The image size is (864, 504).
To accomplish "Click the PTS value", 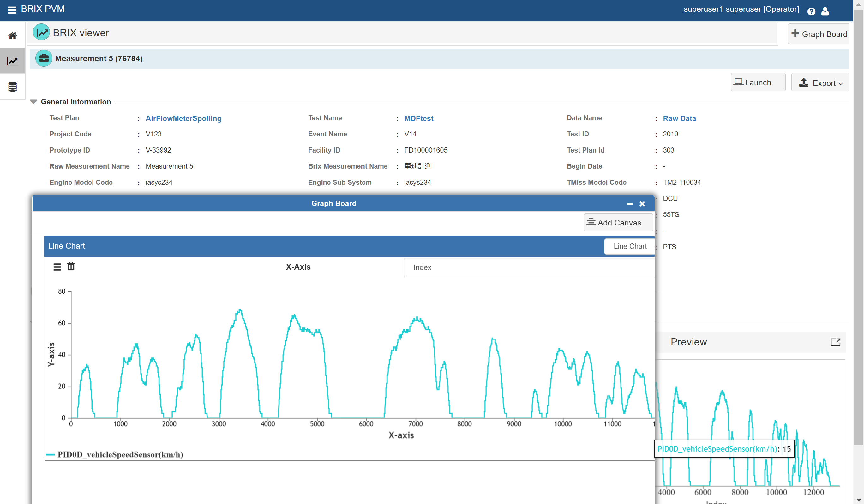I will pyautogui.click(x=669, y=247).
